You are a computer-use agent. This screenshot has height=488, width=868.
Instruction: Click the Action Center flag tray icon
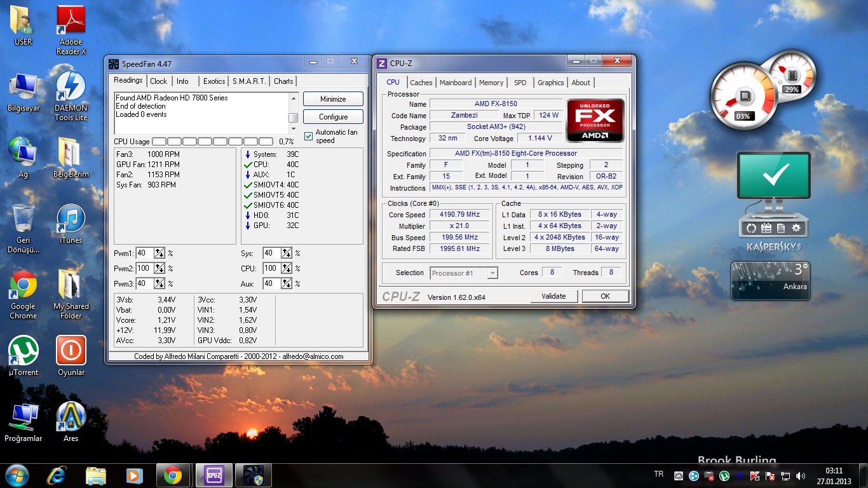tap(770, 476)
